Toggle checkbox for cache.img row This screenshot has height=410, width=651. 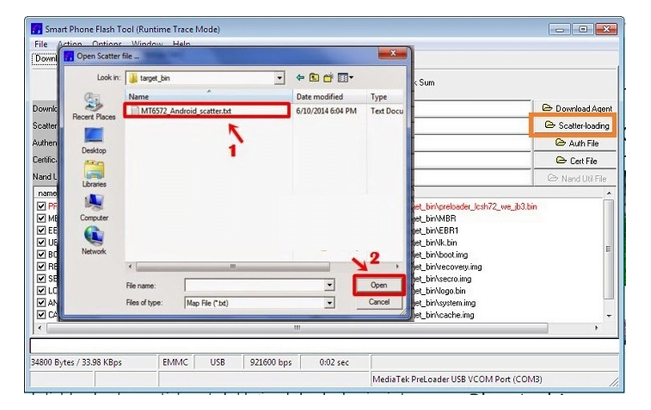click(41, 315)
